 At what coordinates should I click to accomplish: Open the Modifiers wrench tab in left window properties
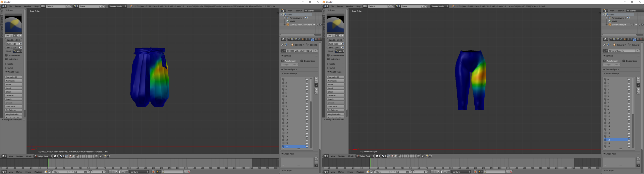[309, 39]
